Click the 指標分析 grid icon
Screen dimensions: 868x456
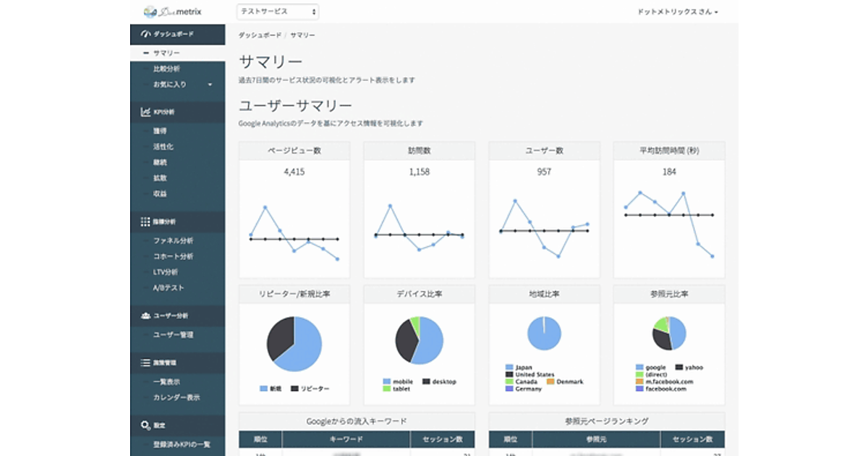[x=145, y=221]
